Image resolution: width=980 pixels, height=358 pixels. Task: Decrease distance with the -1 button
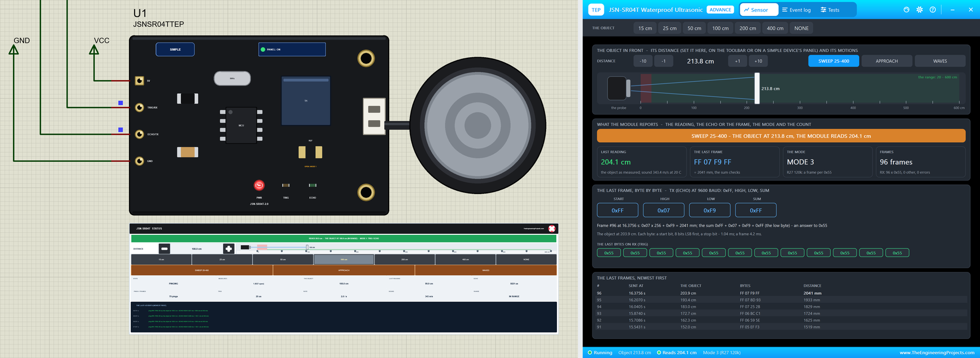coord(664,61)
